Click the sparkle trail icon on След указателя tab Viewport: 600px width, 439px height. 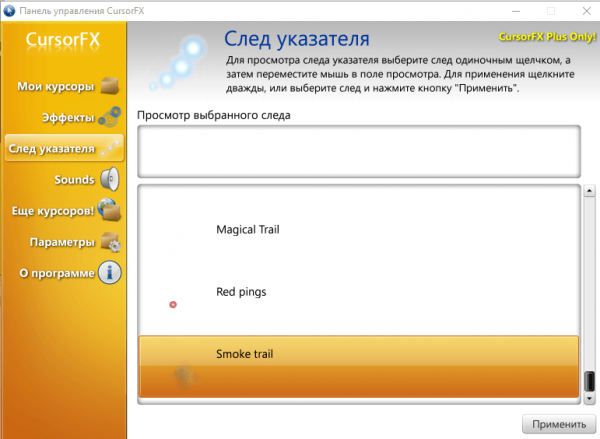[110, 149]
